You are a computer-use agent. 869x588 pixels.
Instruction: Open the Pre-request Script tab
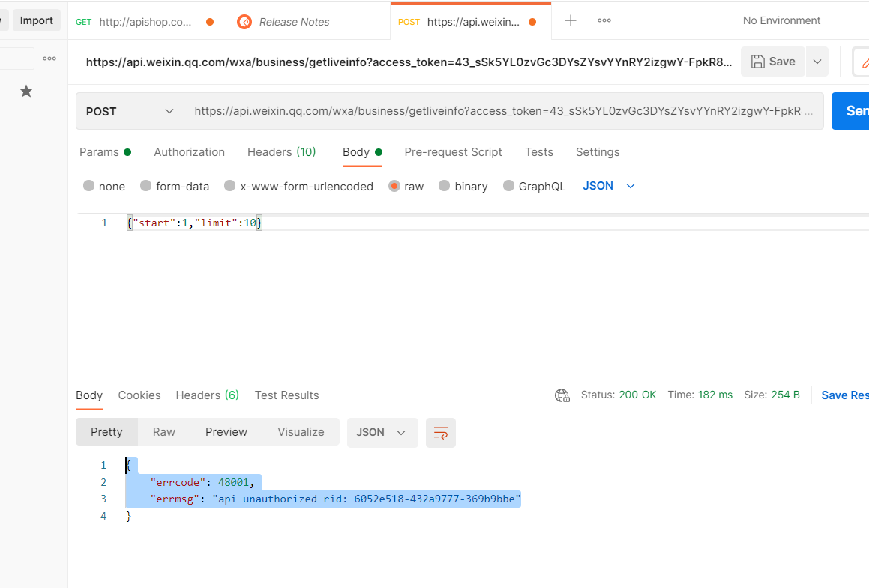coord(454,152)
